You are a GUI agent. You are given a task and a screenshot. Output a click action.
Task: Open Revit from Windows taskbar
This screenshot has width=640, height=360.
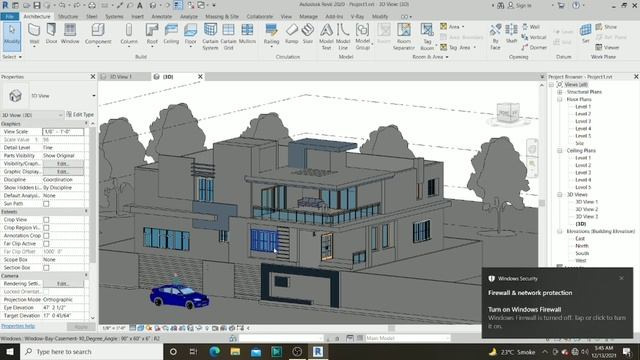[318, 351]
